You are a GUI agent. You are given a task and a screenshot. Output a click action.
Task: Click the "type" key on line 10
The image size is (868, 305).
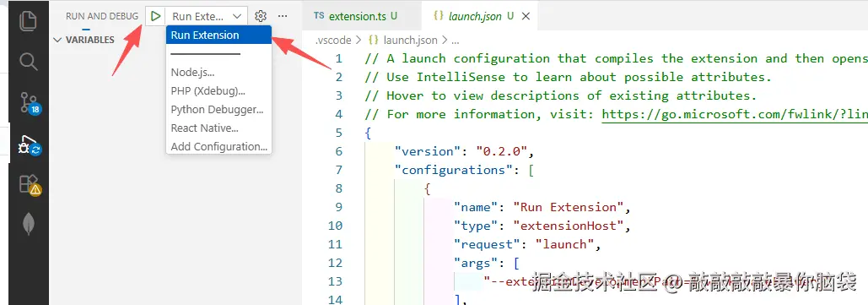(x=476, y=226)
